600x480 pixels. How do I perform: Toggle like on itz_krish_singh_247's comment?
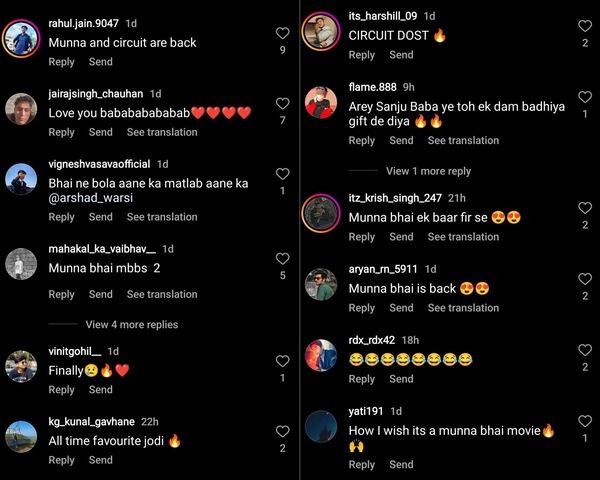(585, 208)
